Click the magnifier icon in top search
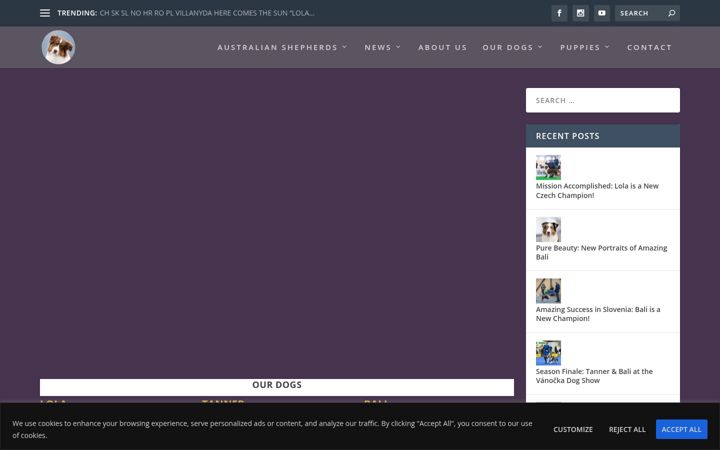 point(671,13)
